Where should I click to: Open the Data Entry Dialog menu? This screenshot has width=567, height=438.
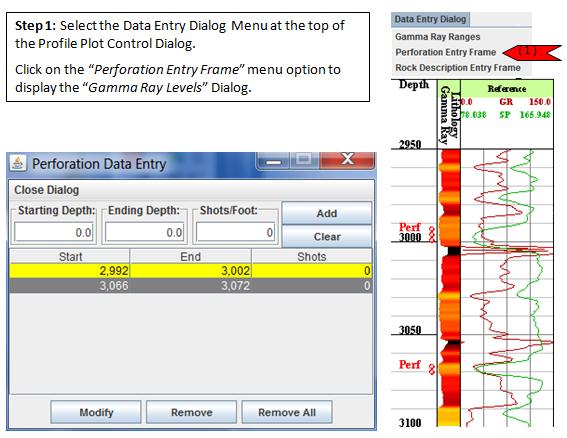coord(430,19)
